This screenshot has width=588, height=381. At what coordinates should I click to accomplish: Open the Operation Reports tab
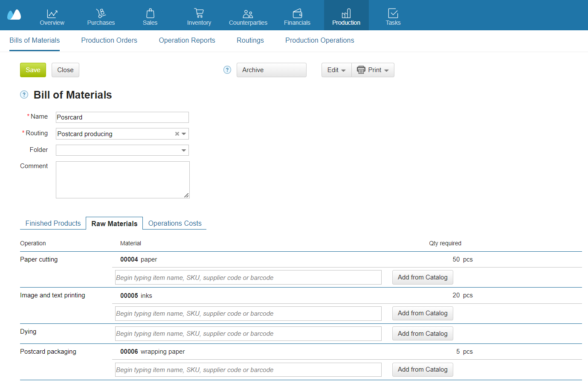(x=187, y=41)
